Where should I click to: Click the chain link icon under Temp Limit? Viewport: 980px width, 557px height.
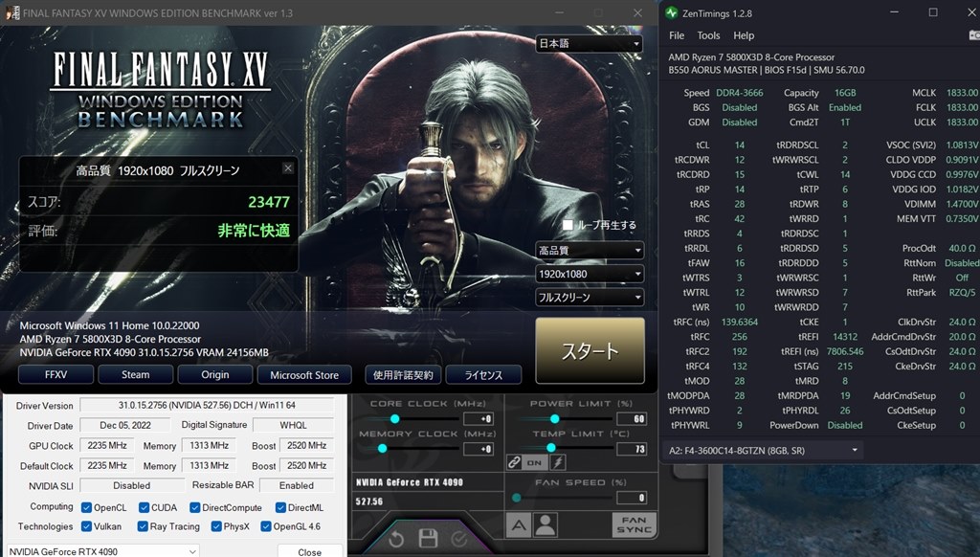tap(514, 462)
